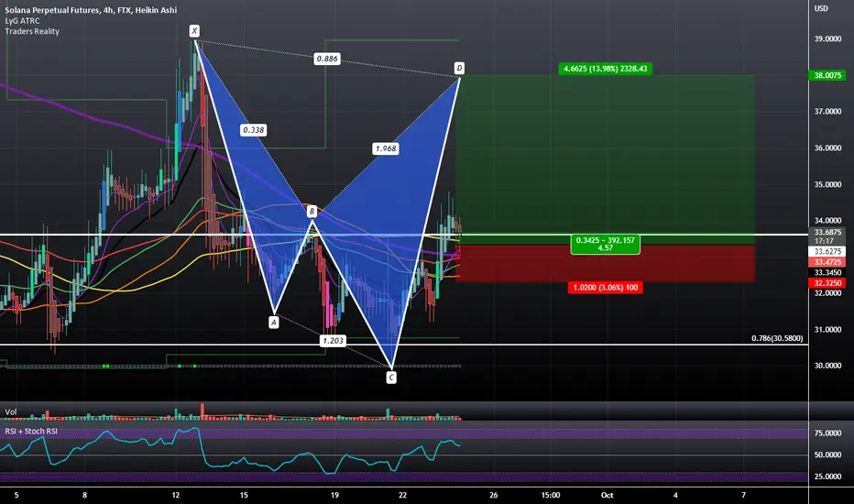This screenshot has height=504, width=854.
Task: Click the 1.203 ratio label
Action: [333, 341]
